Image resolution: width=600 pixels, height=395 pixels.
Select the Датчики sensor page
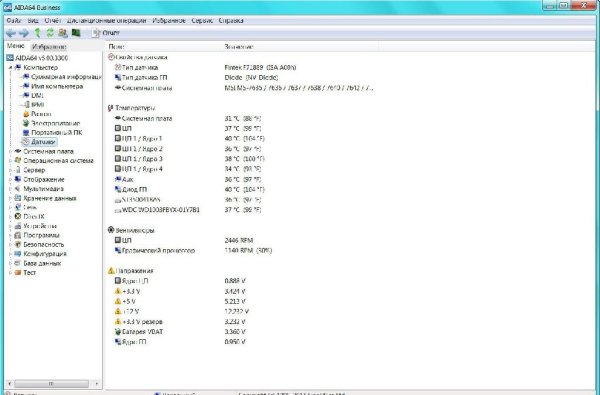click(39, 142)
